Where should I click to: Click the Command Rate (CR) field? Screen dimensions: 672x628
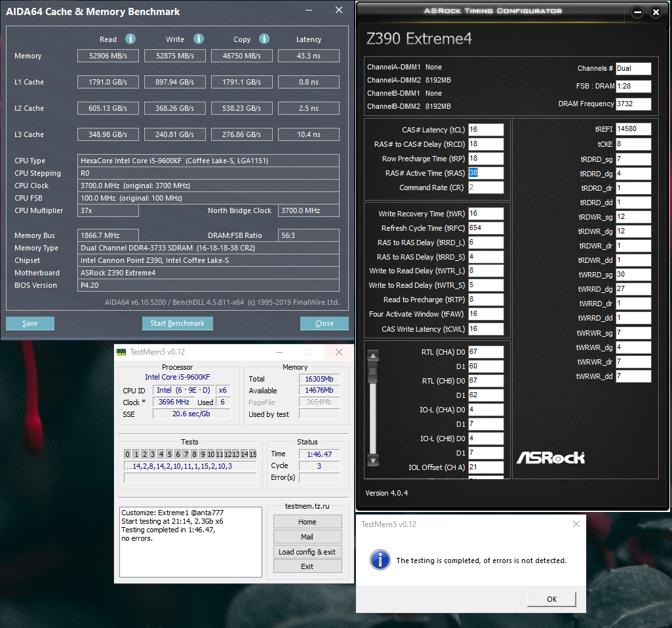[486, 187]
